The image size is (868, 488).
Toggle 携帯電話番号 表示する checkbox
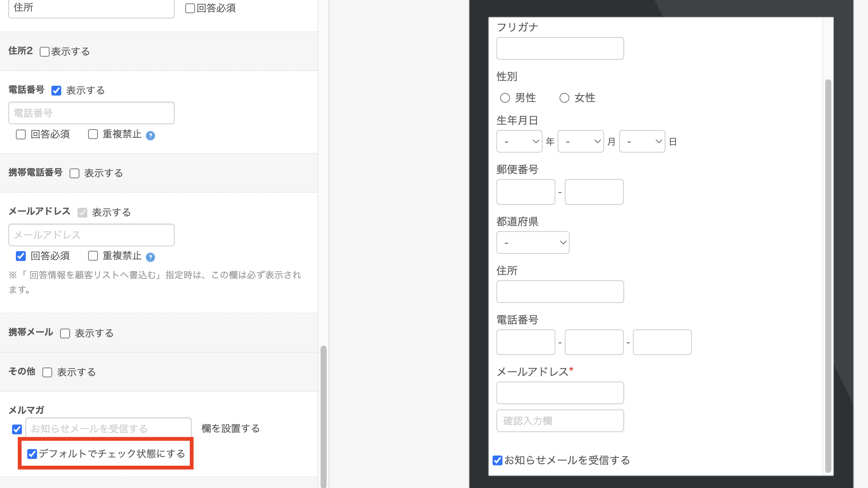(74, 173)
